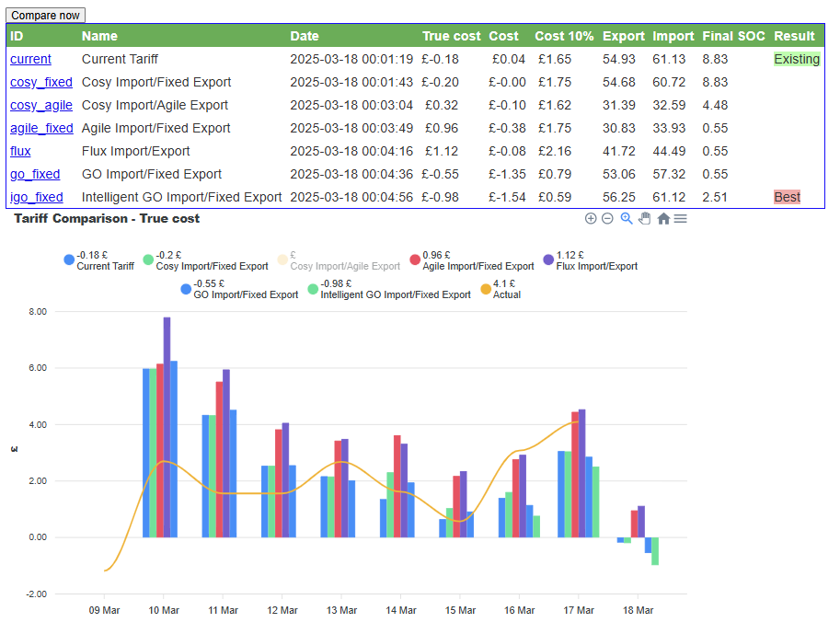Screen dimensions: 840x634
Task: Click the Import column header
Action: pos(673,36)
